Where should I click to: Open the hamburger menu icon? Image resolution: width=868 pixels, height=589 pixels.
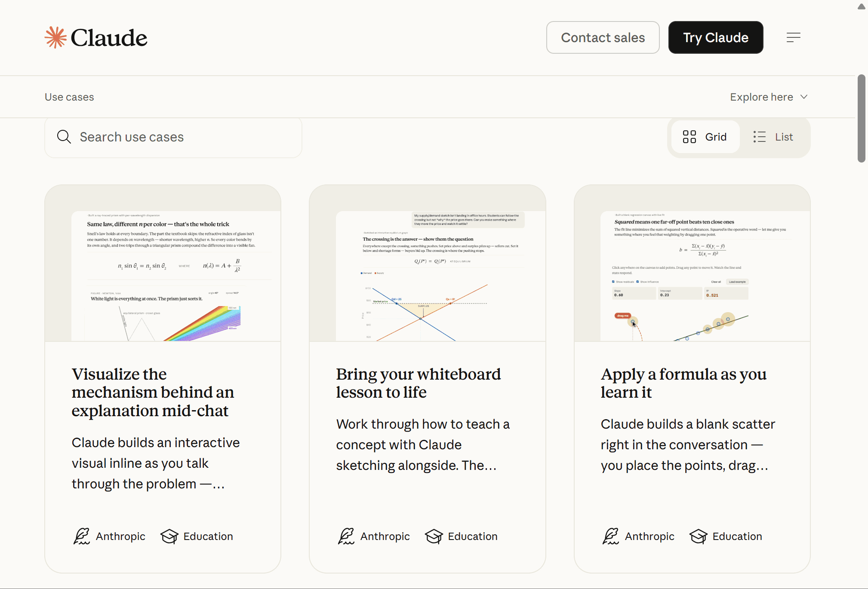click(x=793, y=37)
